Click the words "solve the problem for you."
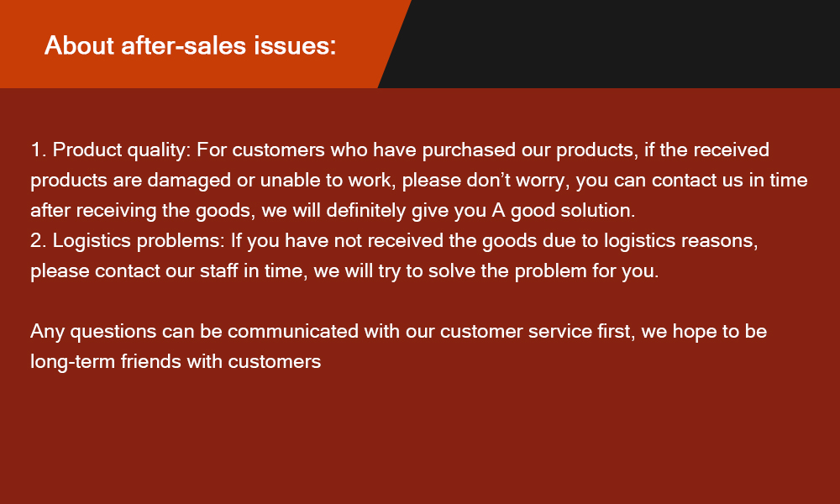Viewport: 840px width, 504px height. coord(559,271)
